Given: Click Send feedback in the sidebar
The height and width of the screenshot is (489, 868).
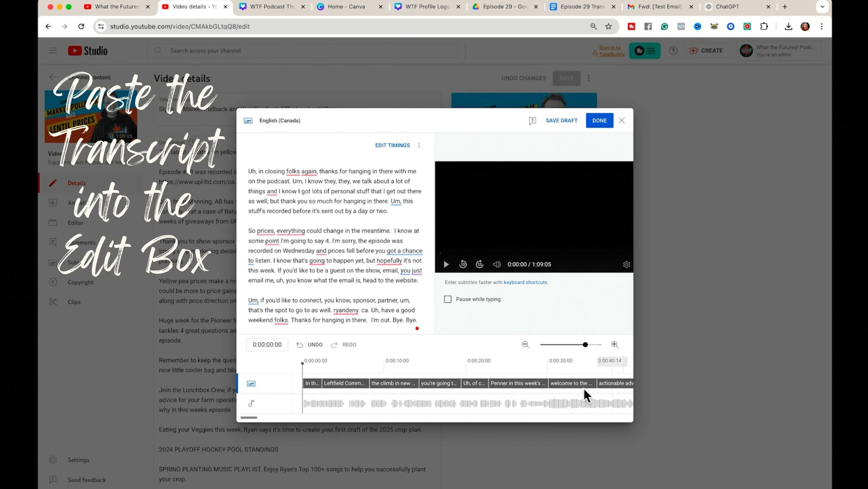Looking at the screenshot, I should click(x=87, y=480).
